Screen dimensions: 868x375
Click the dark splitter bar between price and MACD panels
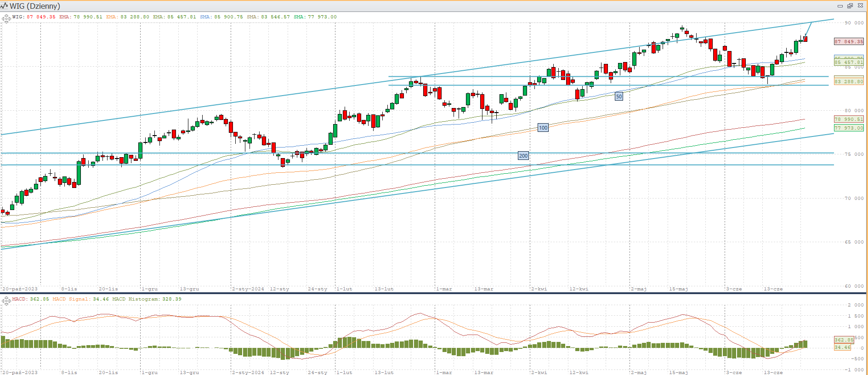pyautogui.click(x=434, y=293)
